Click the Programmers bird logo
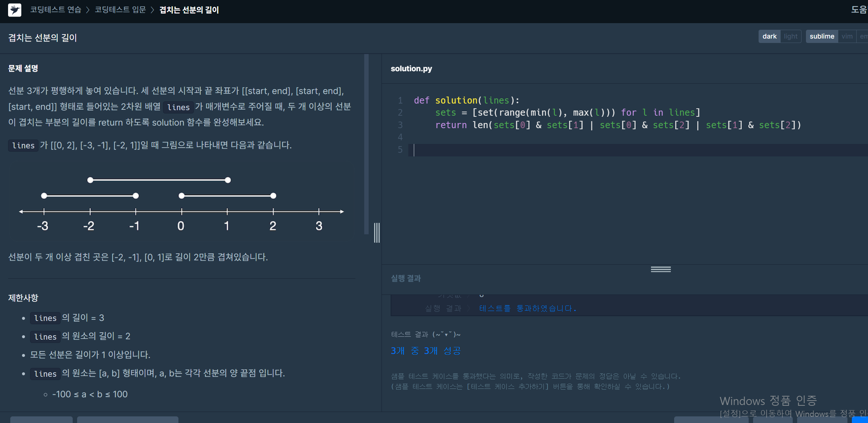This screenshot has height=423, width=868. (x=15, y=10)
